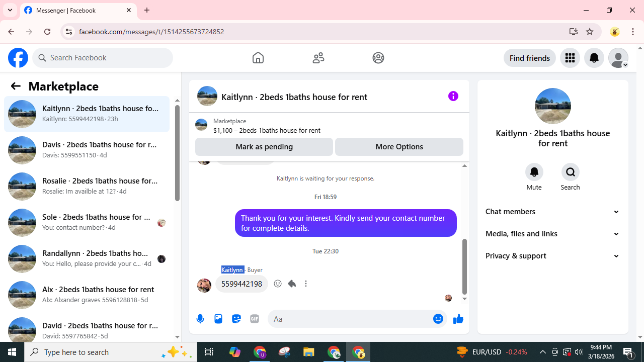Expand Chat members section
Image resolution: width=644 pixels, height=362 pixels.
(x=553, y=212)
